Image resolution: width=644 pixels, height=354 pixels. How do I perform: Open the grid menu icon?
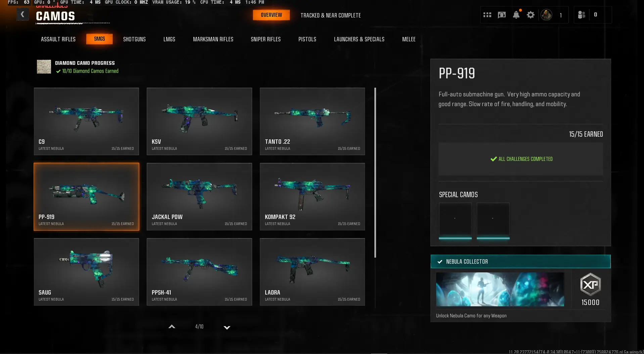(487, 15)
